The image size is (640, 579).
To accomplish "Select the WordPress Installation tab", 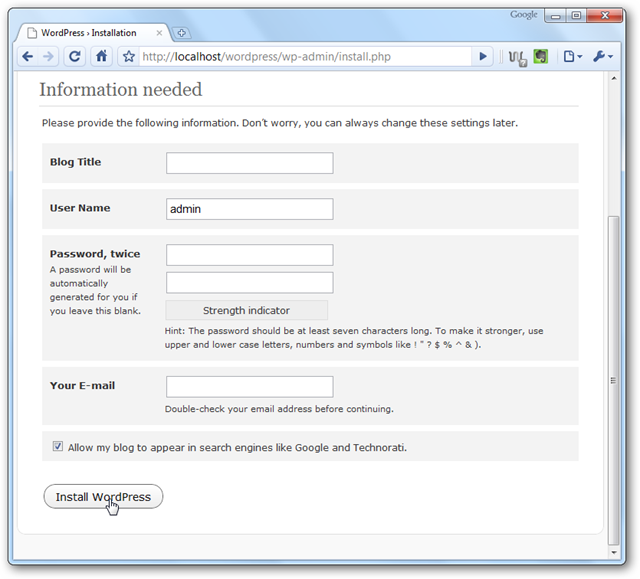I will [x=93, y=33].
